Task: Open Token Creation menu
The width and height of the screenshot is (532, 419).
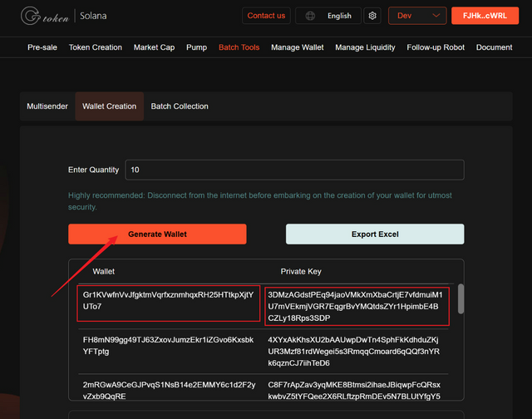Action: [96, 47]
